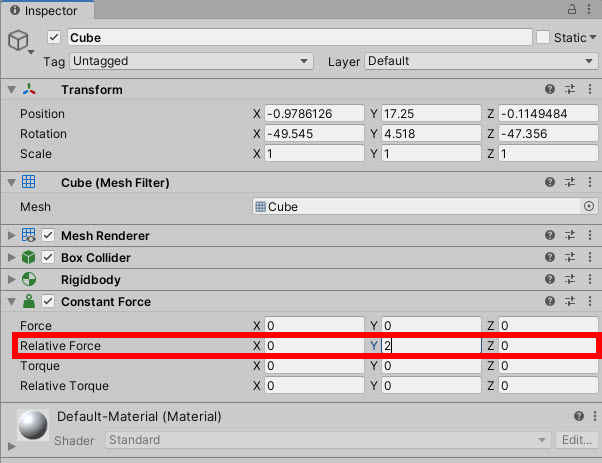
Task: Open Constant Force presets selector
Action: click(570, 301)
